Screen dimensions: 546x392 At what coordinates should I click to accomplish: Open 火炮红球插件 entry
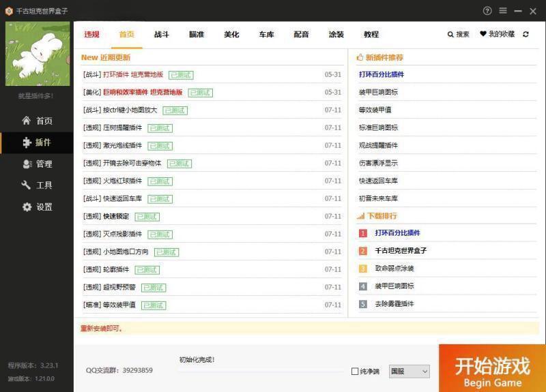(x=123, y=181)
